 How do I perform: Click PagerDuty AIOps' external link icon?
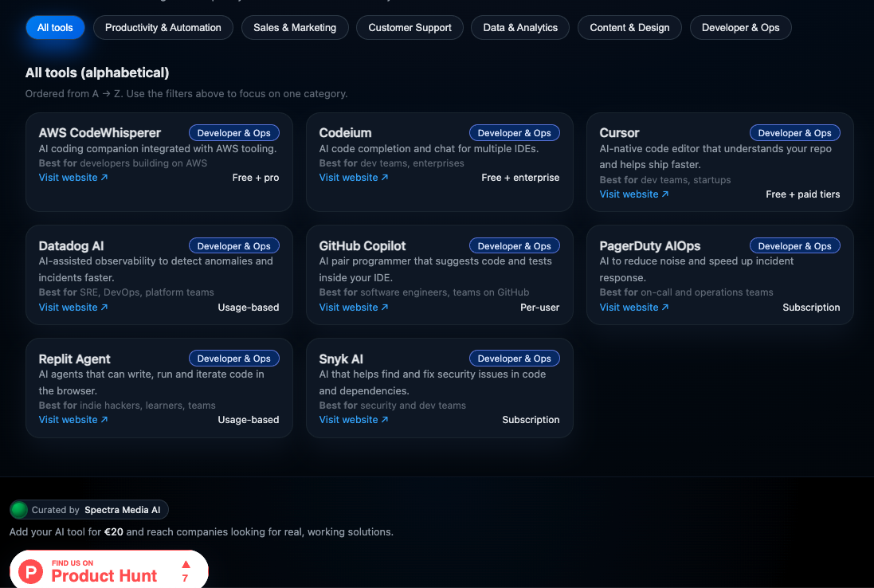pyautogui.click(x=665, y=307)
